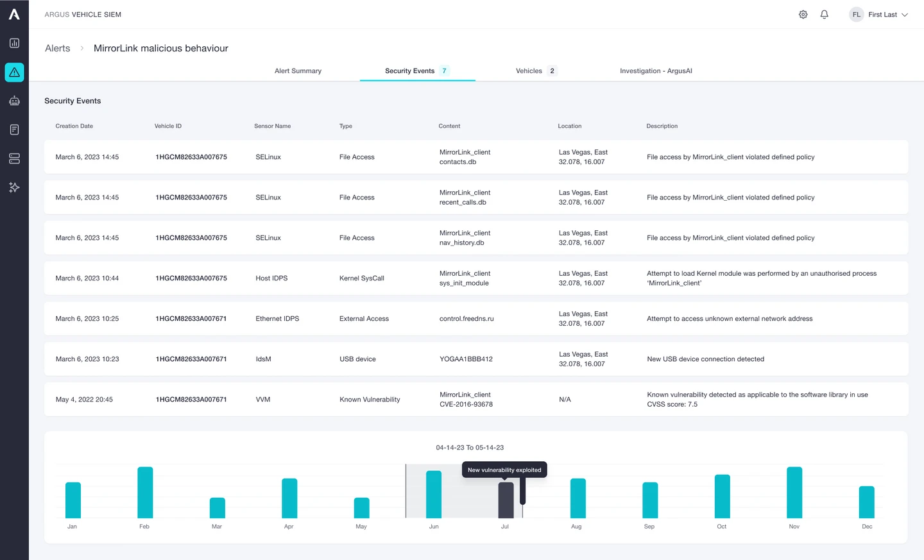Switch to the Alert Summary tab

(x=298, y=71)
